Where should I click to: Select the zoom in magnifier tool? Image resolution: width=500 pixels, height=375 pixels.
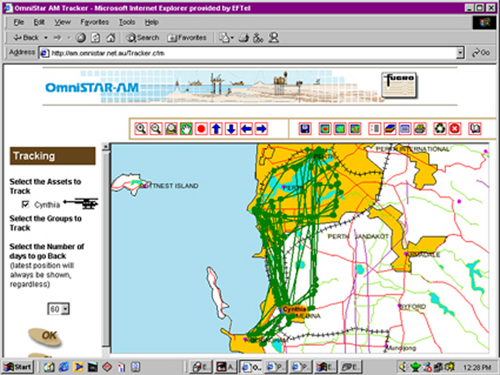coord(141,129)
